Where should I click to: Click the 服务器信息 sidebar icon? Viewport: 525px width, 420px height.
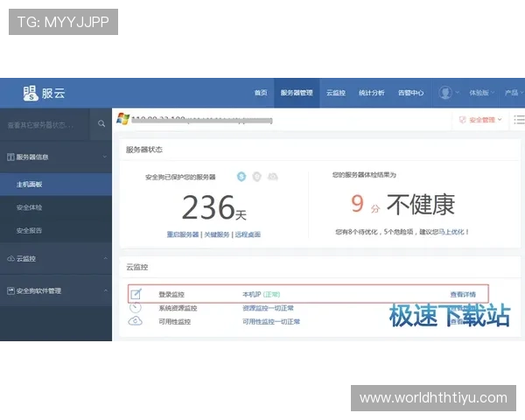click(x=10, y=157)
